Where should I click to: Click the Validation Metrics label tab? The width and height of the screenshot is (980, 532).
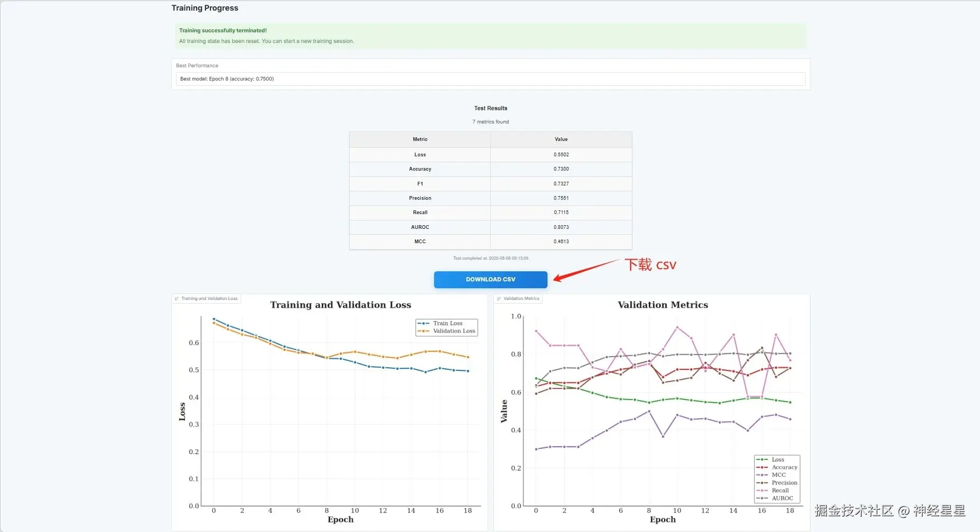tap(518, 299)
